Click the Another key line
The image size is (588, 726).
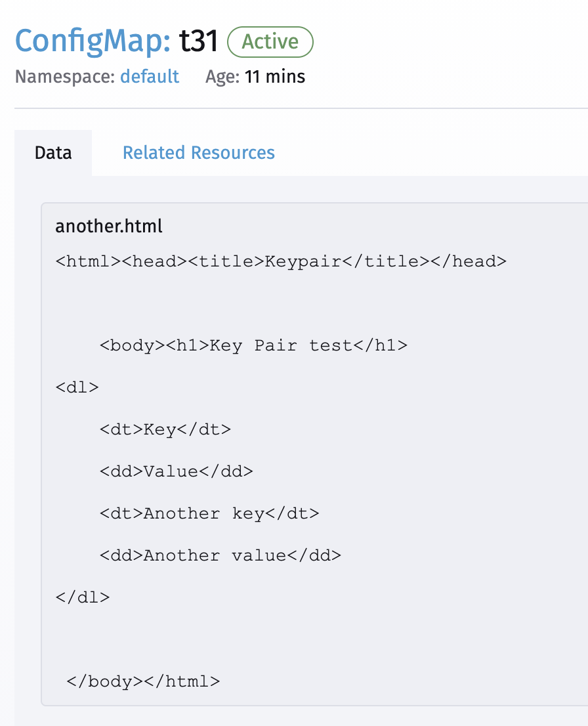tap(209, 513)
